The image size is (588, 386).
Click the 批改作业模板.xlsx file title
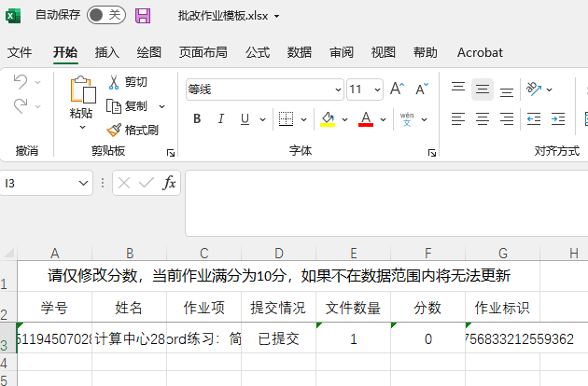tap(222, 16)
